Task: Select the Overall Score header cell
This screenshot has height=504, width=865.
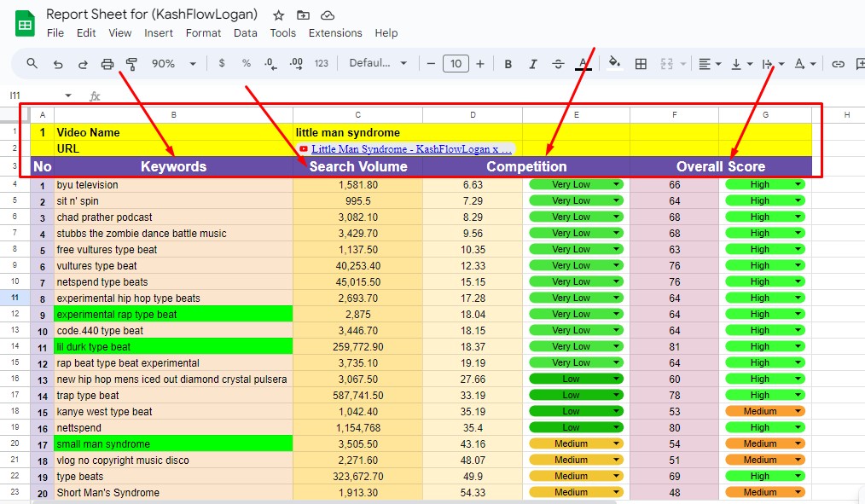Action: click(721, 166)
